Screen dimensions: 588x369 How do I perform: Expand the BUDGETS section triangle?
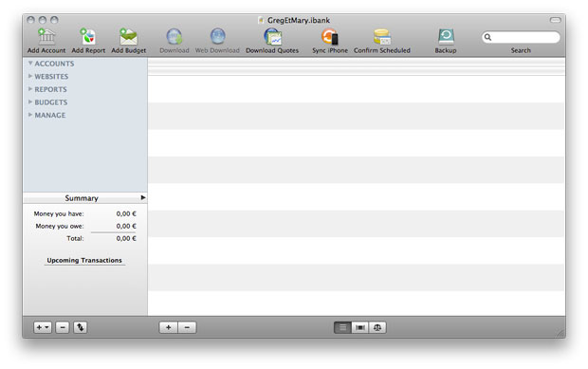(30, 102)
